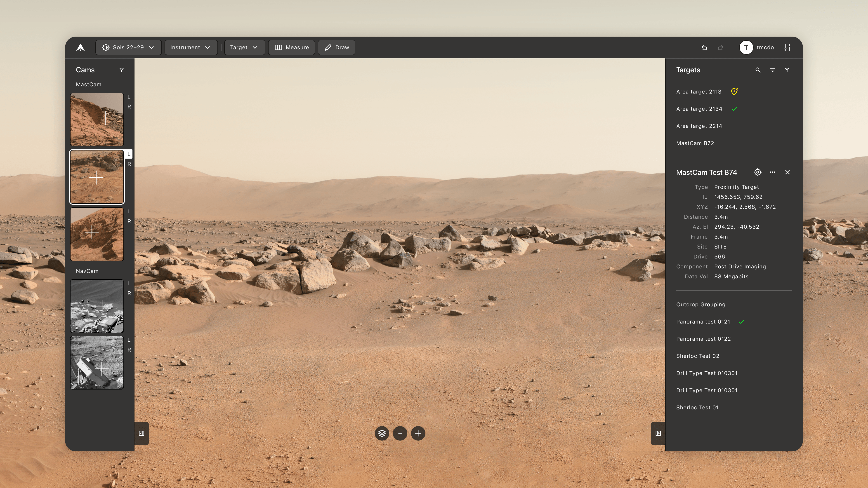This screenshot has width=868, height=488.
Task: Switch first NavCam image to L
Action: click(x=129, y=283)
